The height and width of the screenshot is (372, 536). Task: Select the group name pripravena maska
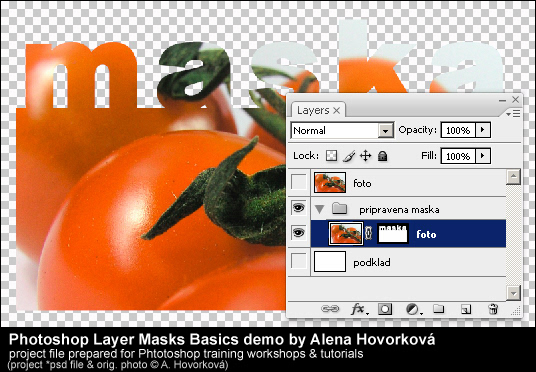(x=399, y=210)
